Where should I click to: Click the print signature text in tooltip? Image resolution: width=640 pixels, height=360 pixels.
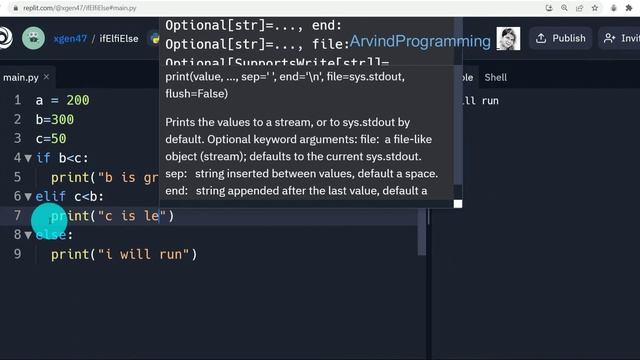point(285,85)
